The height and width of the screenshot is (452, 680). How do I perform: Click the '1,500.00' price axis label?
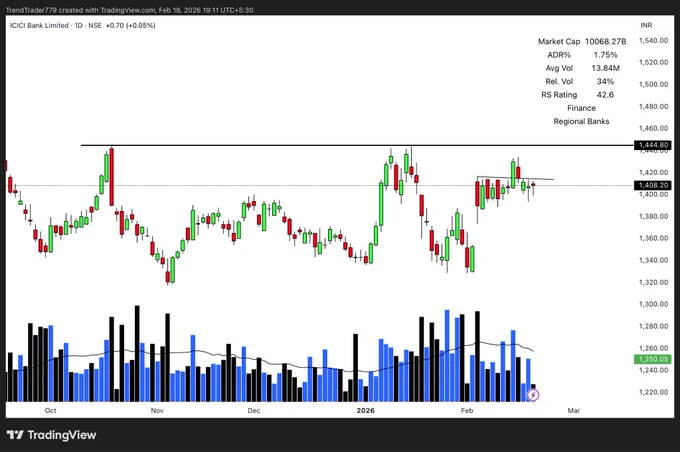[654, 84]
